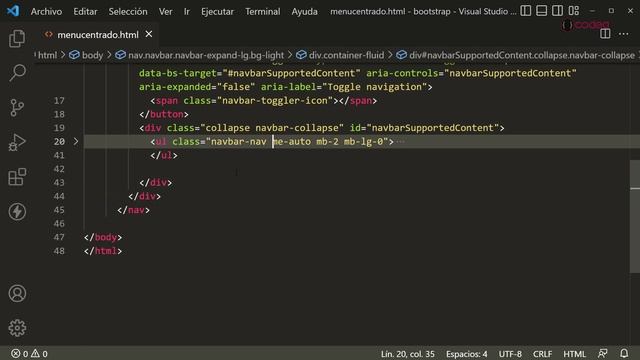Change indentation via Espacios: 4
640x360 pixels.
(467, 354)
